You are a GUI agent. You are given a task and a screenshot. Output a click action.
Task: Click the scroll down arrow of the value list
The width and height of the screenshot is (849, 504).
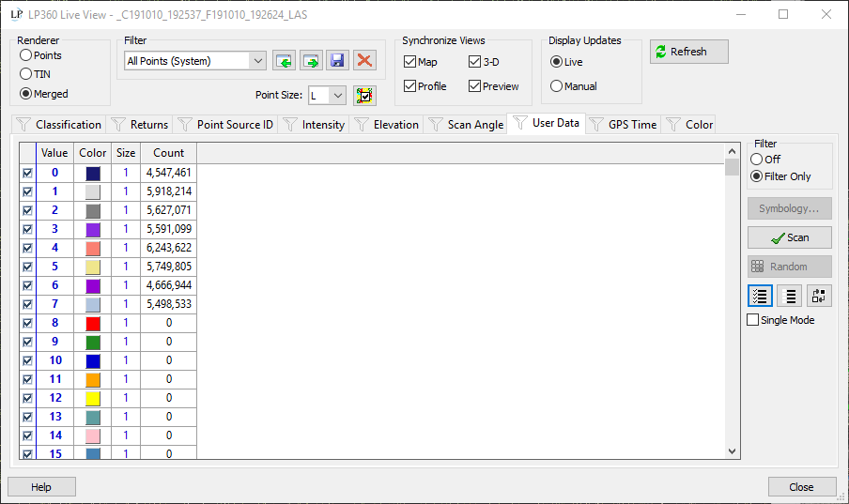click(732, 451)
